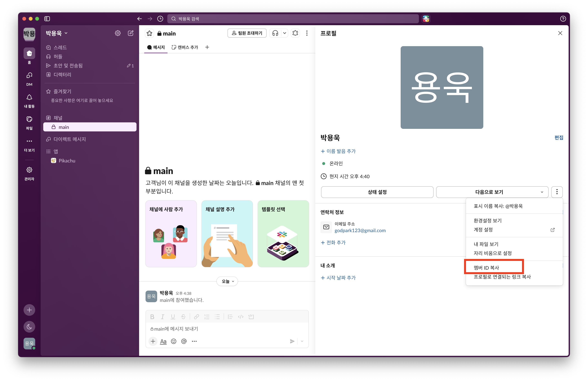The width and height of the screenshot is (588, 381).
Task: Toggle inline code formatting
Action: click(x=241, y=317)
